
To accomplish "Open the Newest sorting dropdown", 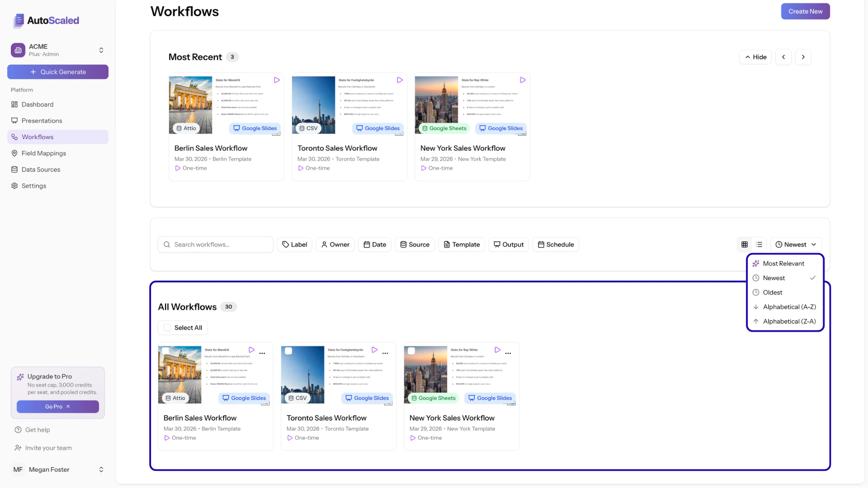I will pyautogui.click(x=796, y=244).
